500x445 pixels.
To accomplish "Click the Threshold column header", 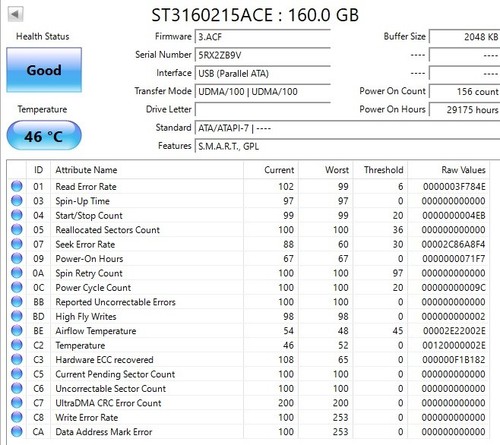I will point(380,170).
